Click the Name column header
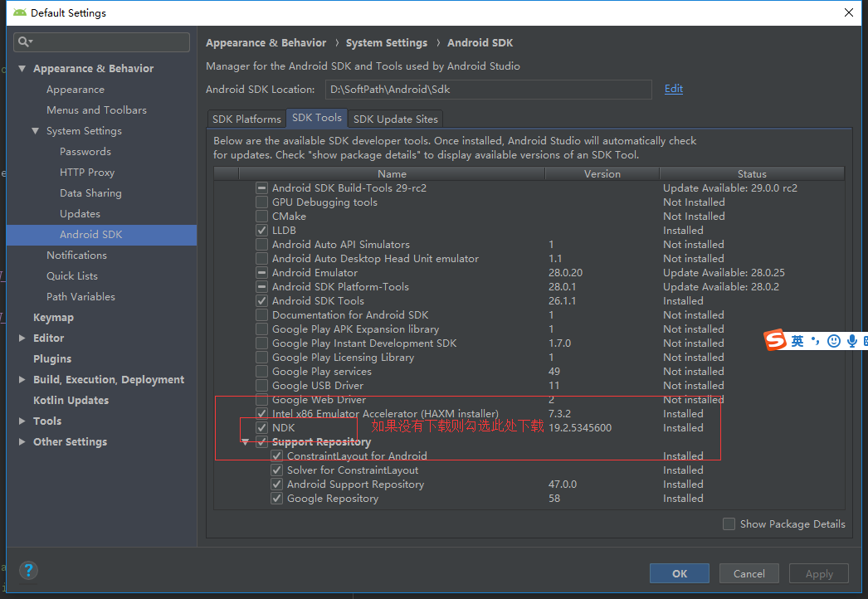868x599 pixels. [392, 174]
